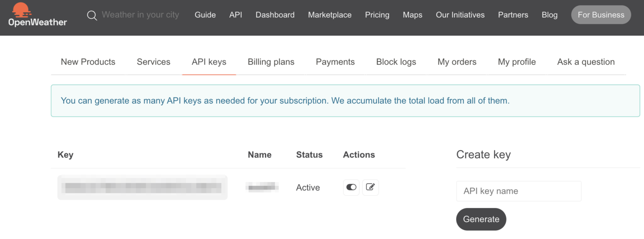Switch to the Billing plans tab

(271, 62)
